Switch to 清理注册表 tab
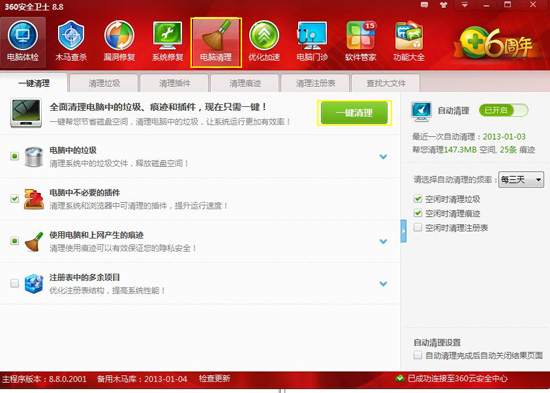The width and height of the screenshot is (550, 393). 315,83
